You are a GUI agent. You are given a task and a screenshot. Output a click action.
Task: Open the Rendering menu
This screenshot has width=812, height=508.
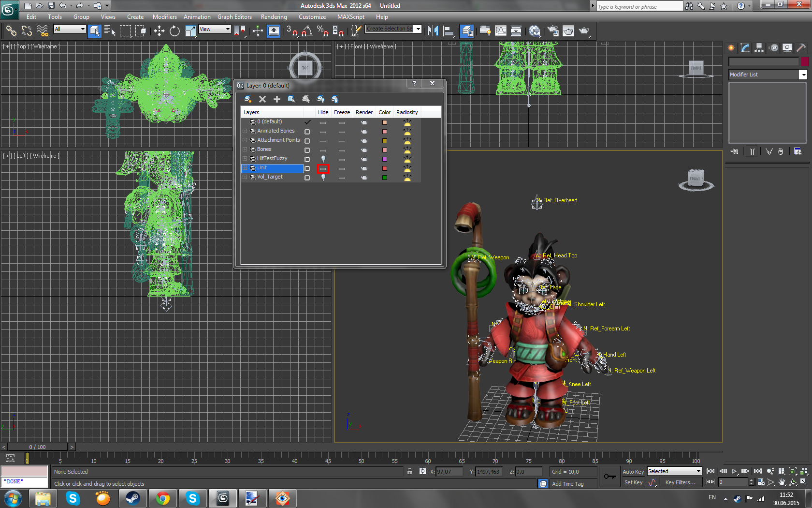point(274,17)
